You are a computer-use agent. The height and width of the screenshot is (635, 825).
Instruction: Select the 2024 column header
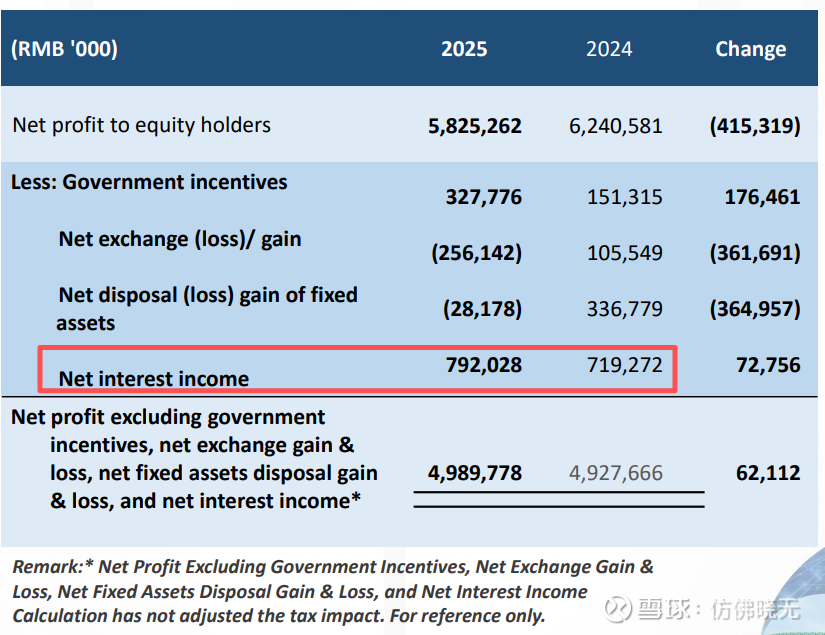point(609,49)
